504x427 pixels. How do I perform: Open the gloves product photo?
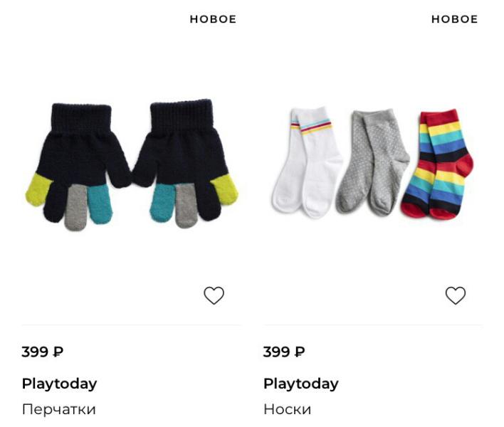(132, 164)
